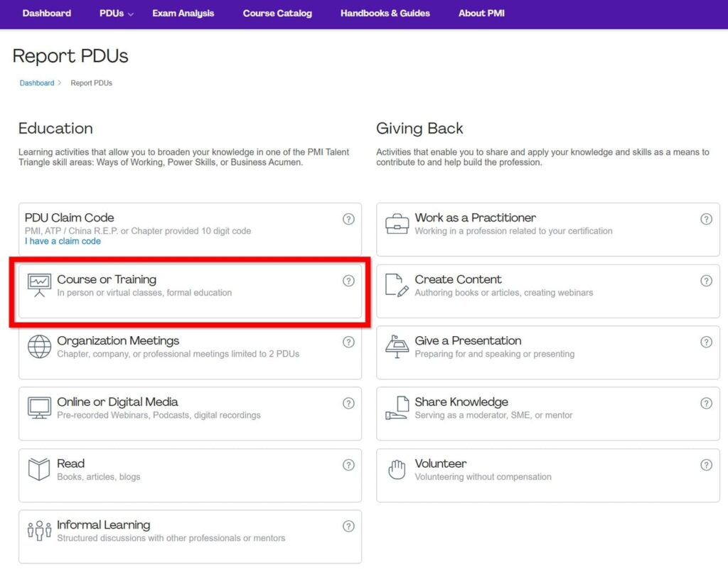
Task: Open help for PDU Claim Code
Action: [348, 219]
